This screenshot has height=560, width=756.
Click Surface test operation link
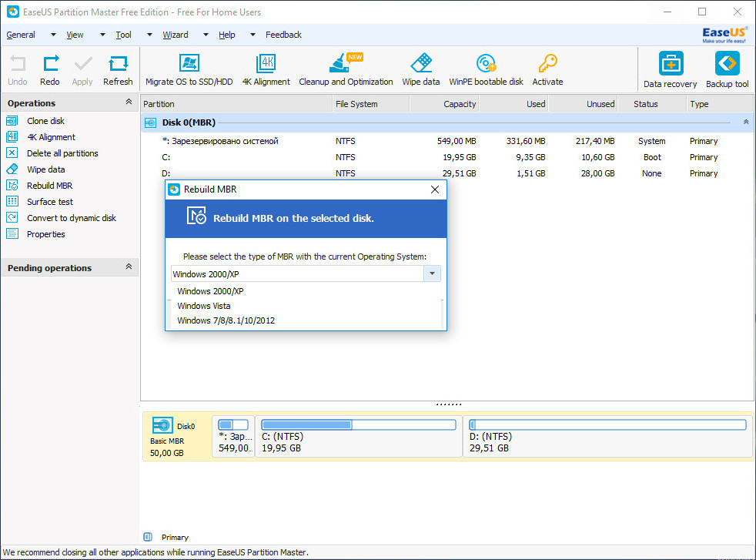(x=50, y=202)
